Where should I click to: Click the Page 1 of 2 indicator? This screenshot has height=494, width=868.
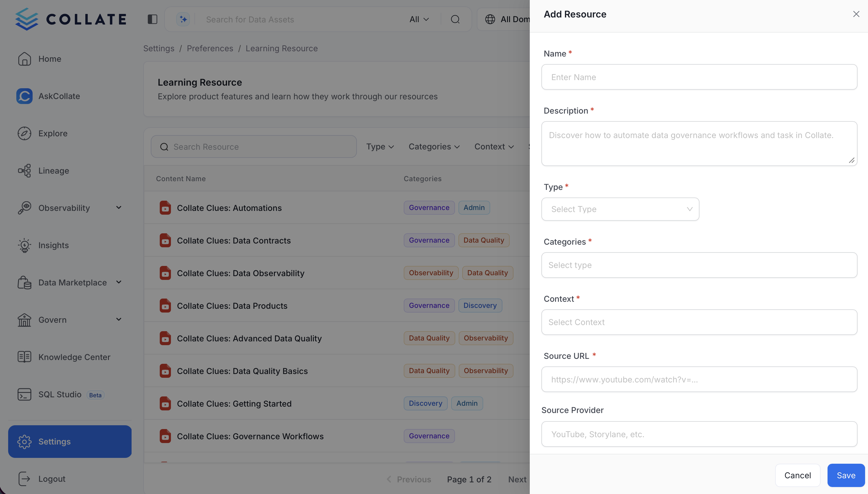click(469, 479)
